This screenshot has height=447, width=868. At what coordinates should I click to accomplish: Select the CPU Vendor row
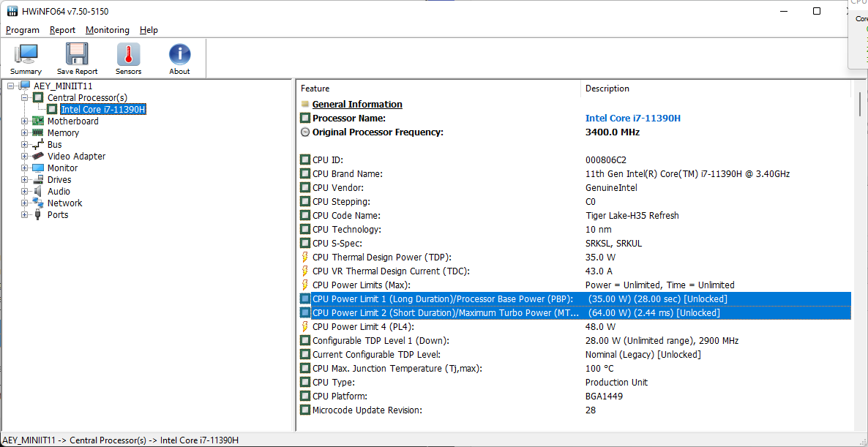coord(575,187)
